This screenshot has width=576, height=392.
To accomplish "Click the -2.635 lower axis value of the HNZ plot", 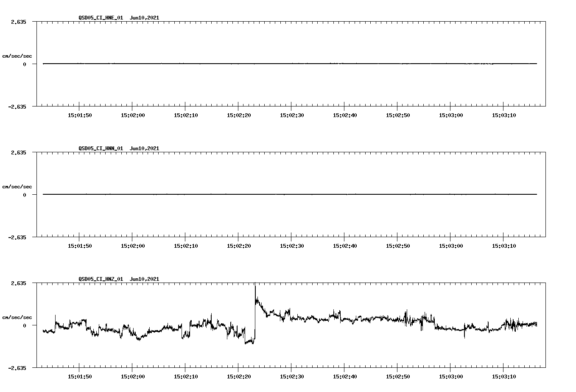I will 17,368.
